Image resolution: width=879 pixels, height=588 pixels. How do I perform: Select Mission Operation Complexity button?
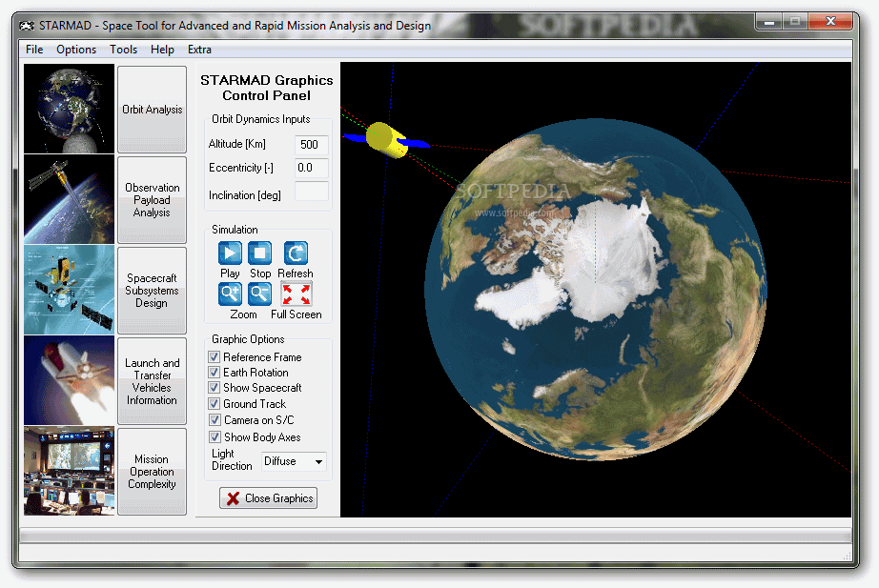[x=152, y=472]
